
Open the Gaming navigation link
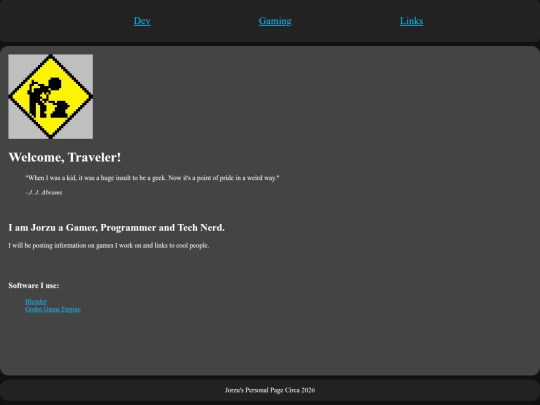[275, 21]
